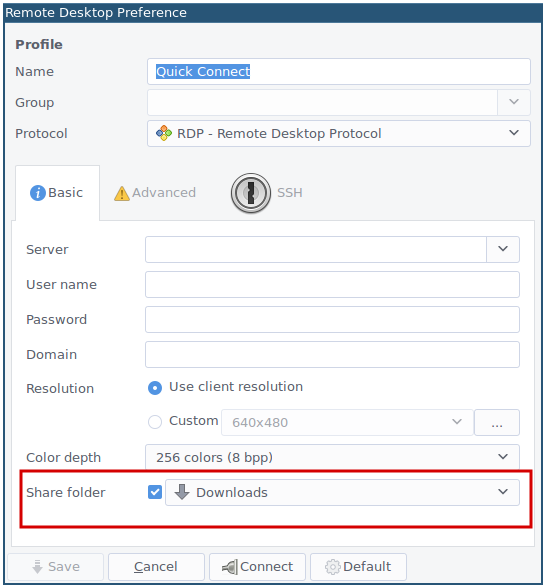Choose the Custom resolution radio button
Image resolution: width=546 pixels, height=588 pixels.
coord(155,422)
